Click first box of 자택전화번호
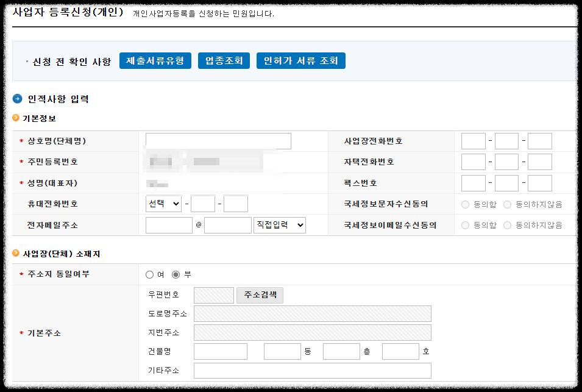Image resolution: width=582 pixels, height=392 pixels. click(474, 162)
